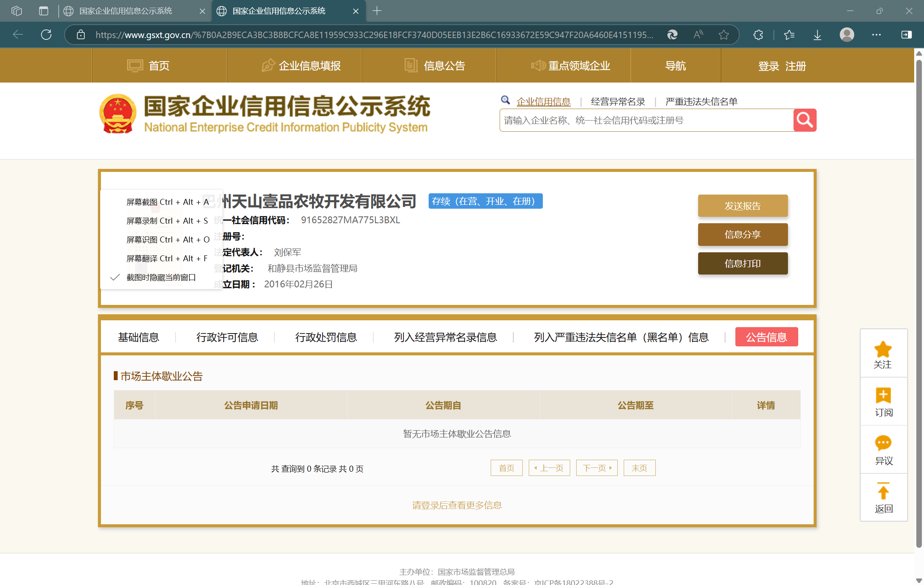
Task: Click 请登录后查看更多信息 link
Action: tap(457, 505)
